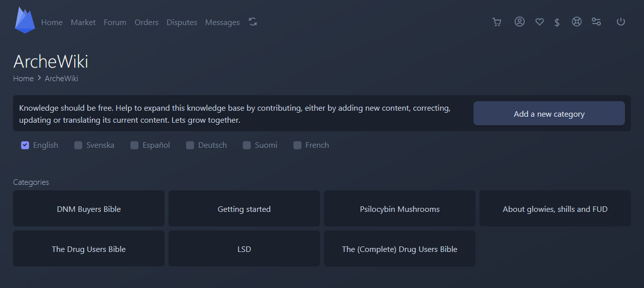
Task: Log out using the power icon
Action: point(621,22)
